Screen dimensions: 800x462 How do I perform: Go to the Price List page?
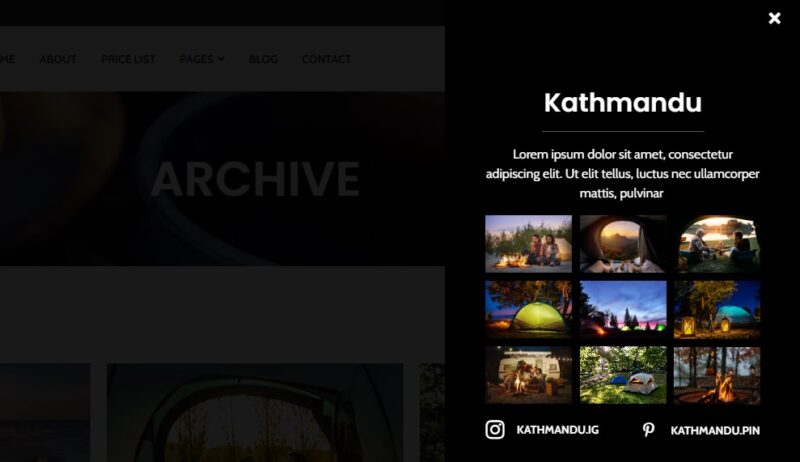click(x=128, y=59)
